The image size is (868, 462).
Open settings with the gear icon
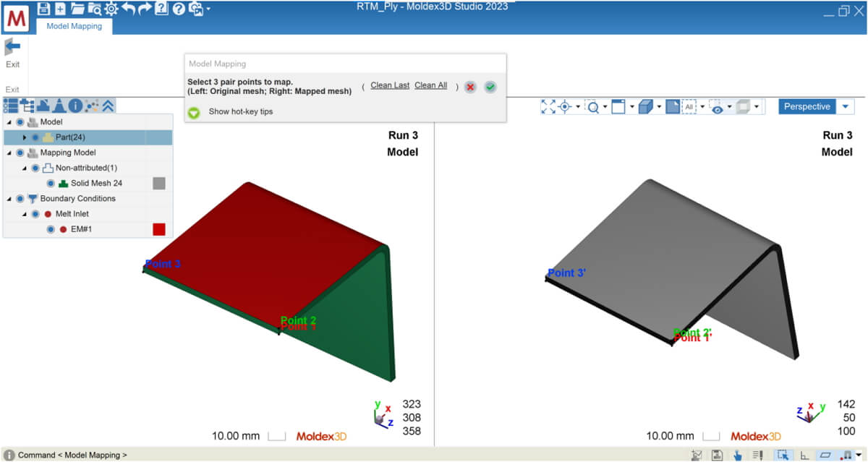click(x=111, y=9)
